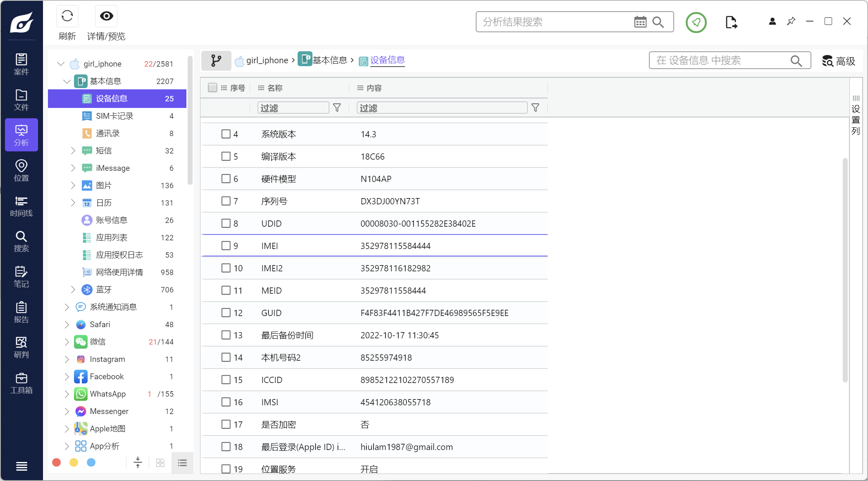The height and width of the screenshot is (481, 868).
Task: Select SIM卡记录 in the tree
Action: (x=117, y=116)
